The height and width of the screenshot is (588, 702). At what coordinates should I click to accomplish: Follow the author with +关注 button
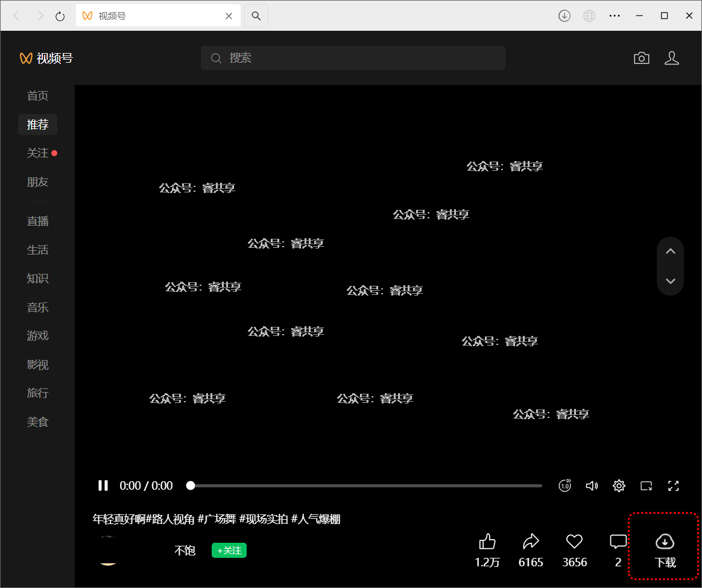click(229, 551)
